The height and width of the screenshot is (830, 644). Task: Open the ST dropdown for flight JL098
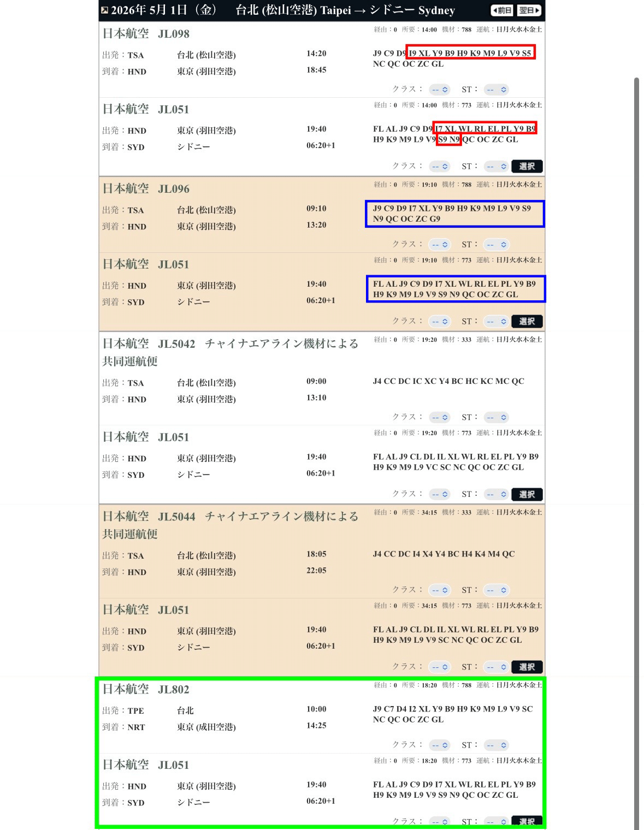point(497,90)
